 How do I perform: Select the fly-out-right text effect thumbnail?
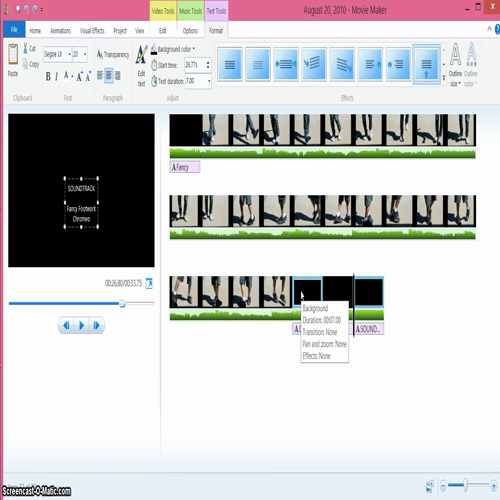click(370, 64)
